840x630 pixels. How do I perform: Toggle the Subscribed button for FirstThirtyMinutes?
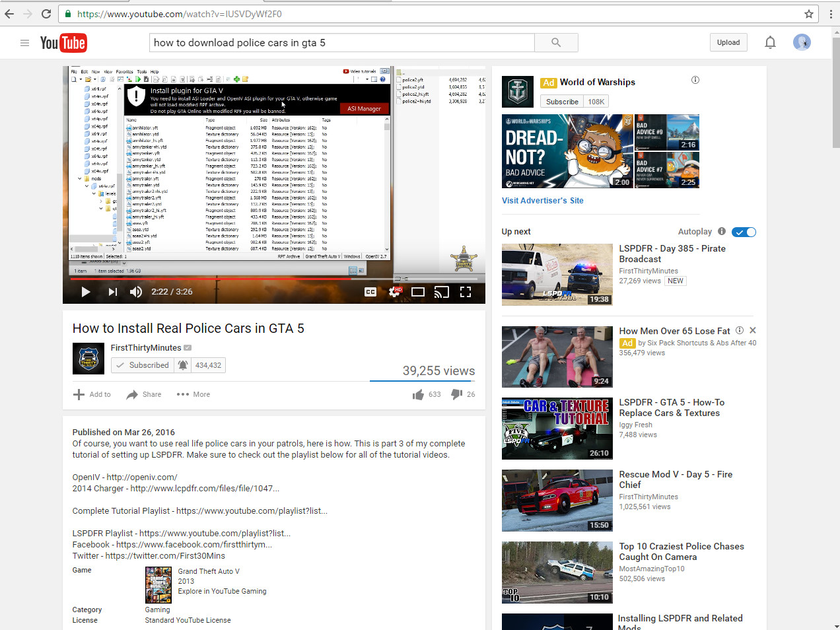tap(143, 365)
